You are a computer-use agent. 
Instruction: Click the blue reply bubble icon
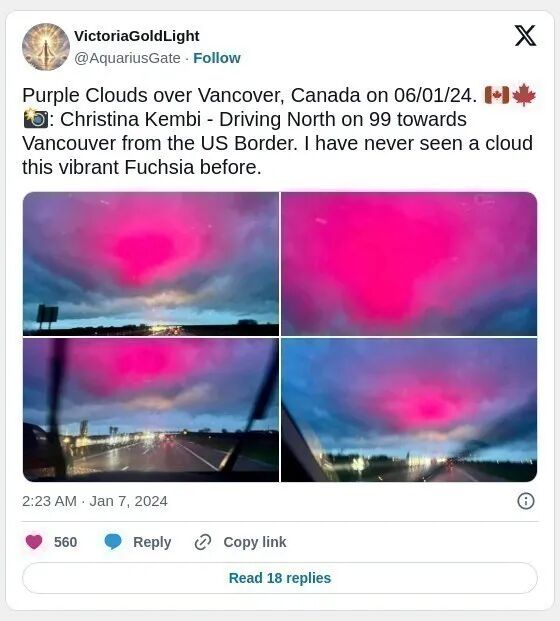click(x=113, y=542)
